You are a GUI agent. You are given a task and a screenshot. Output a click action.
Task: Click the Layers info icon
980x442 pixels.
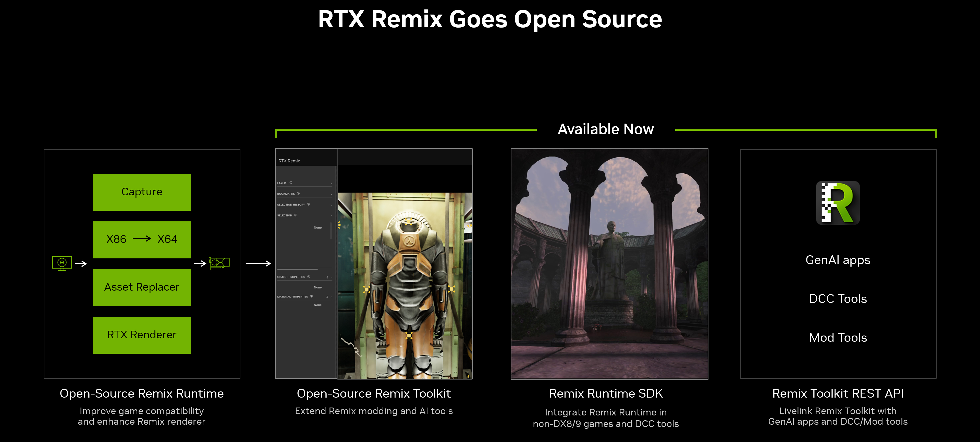point(291,183)
